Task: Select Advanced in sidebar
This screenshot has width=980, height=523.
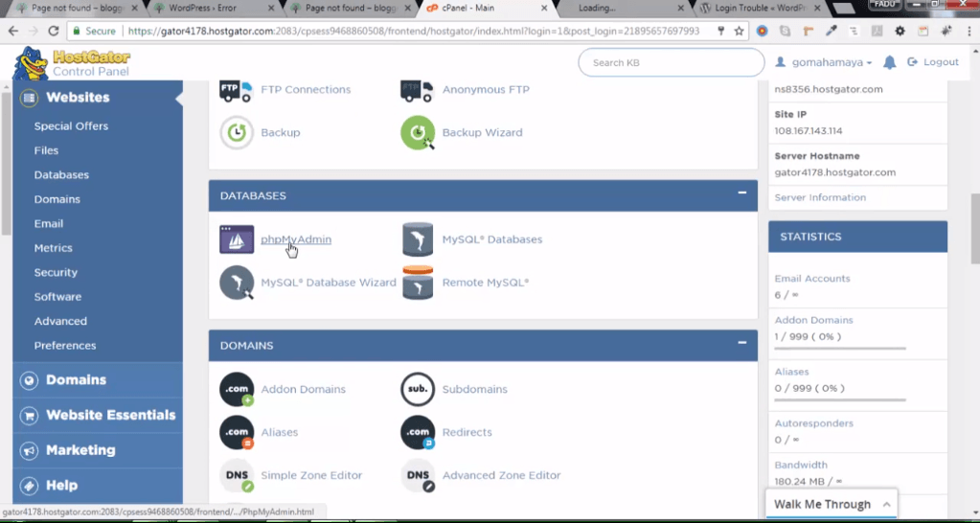Action: (x=60, y=321)
